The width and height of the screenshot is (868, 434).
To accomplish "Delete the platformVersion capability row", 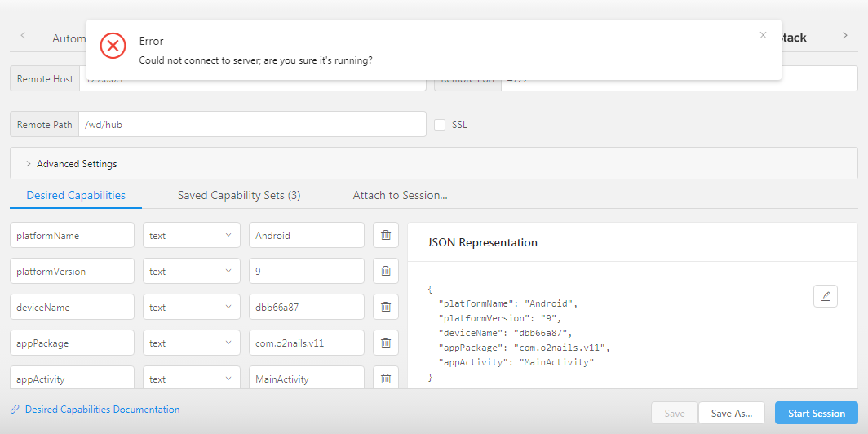I will (386, 271).
